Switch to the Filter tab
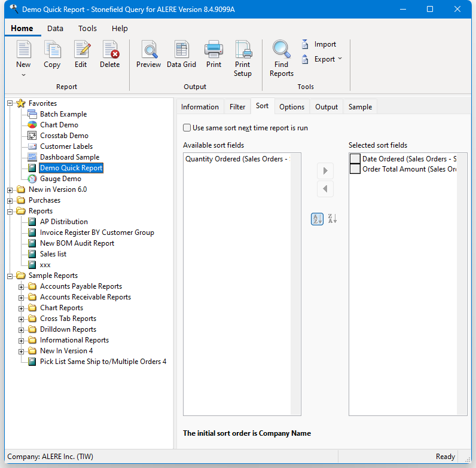 pyautogui.click(x=237, y=107)
